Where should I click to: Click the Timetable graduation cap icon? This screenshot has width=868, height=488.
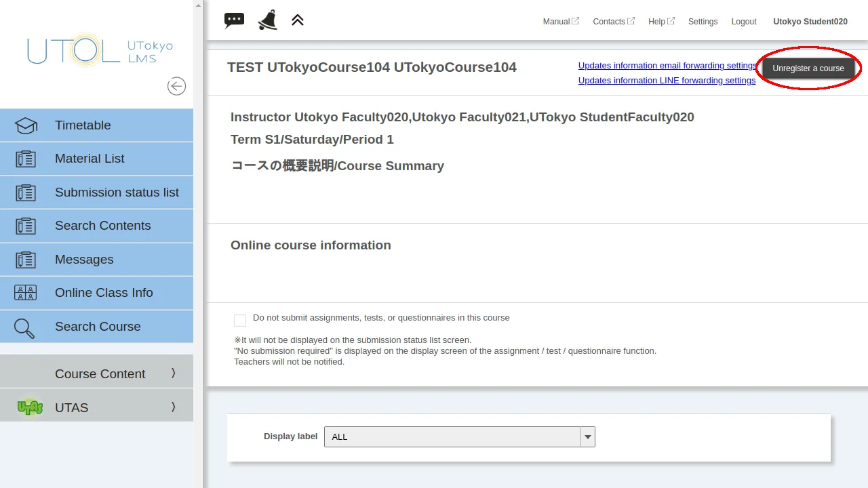pos(26,125)
